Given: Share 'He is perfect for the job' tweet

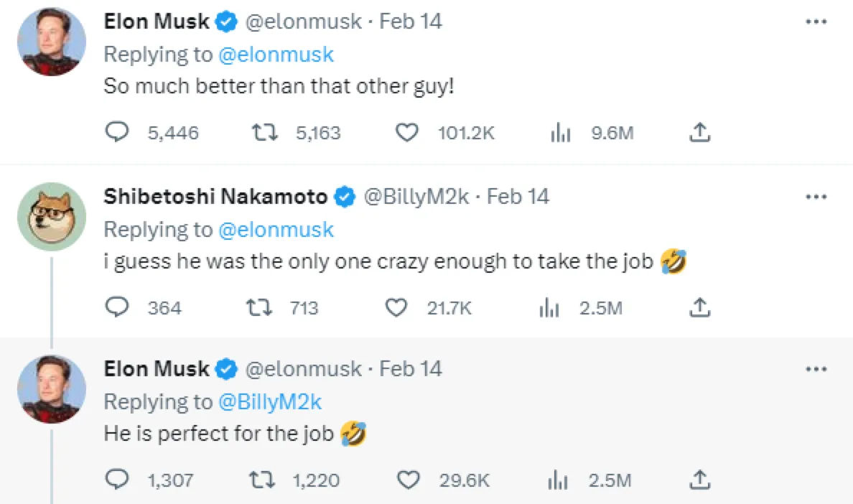Looking at the screenshot, I should 700,480.
